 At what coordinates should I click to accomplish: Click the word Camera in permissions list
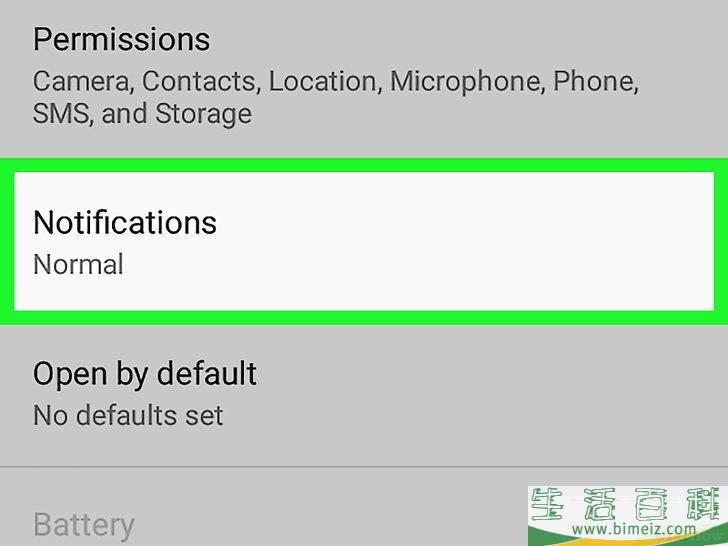point(83,81)
